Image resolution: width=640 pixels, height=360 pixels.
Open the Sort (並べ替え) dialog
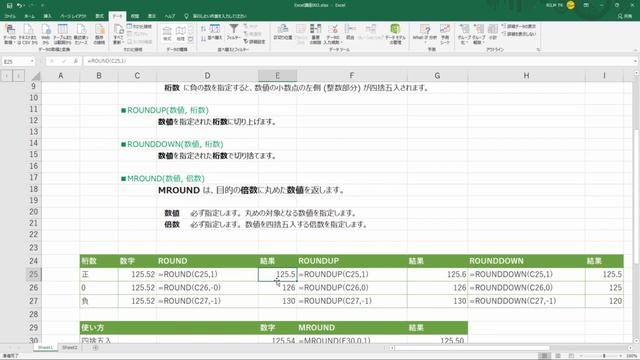[x=215, y=33]
